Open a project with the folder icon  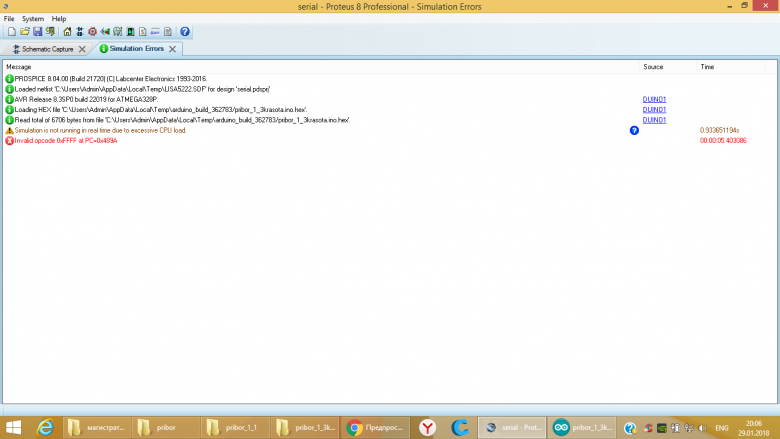coord(24,32)
